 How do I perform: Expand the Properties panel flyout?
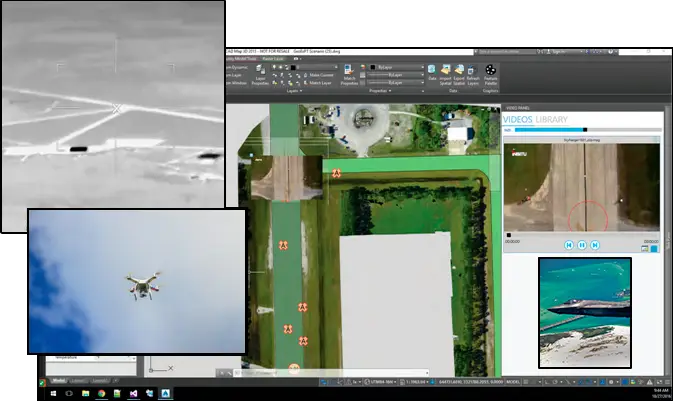pos(378,91)
